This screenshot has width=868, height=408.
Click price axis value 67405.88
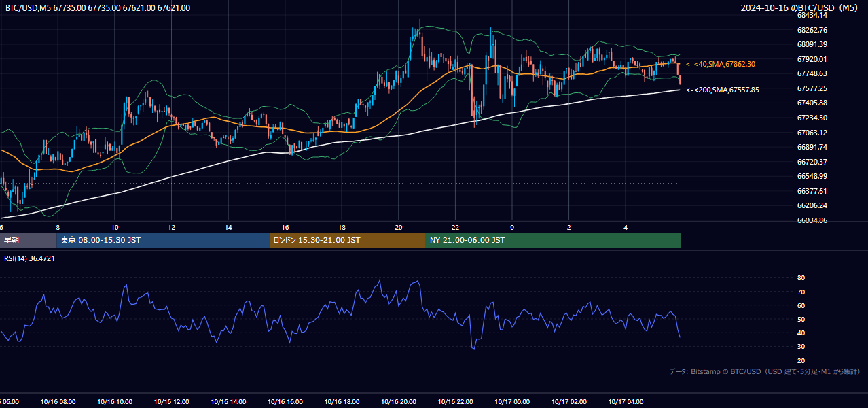click(x=812, y=103)
